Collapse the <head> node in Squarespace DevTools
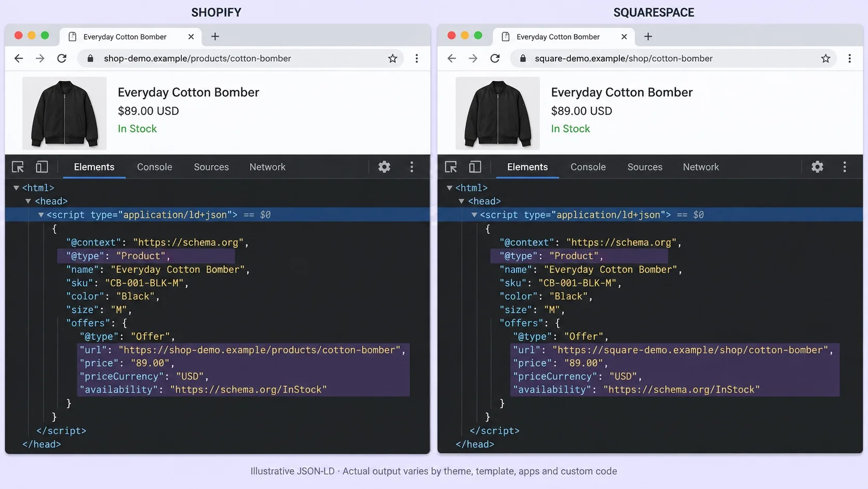Viewport: 868px width, 489px height. (x=462, y=201)
